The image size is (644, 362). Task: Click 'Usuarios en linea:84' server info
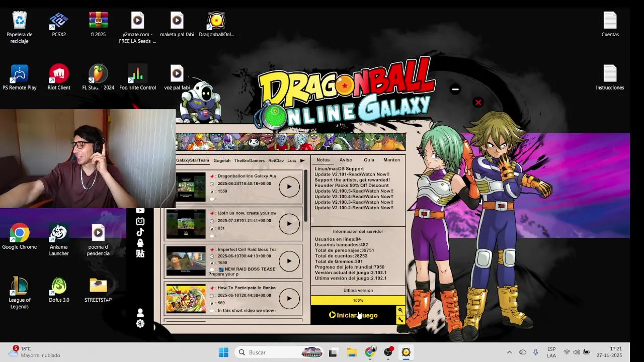coord(338,239)
